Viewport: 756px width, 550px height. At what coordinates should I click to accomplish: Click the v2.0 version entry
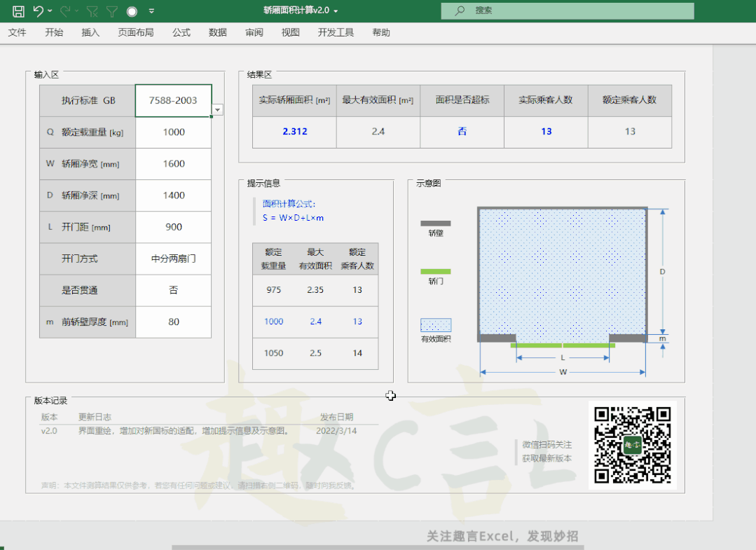[x=49, y=431]
